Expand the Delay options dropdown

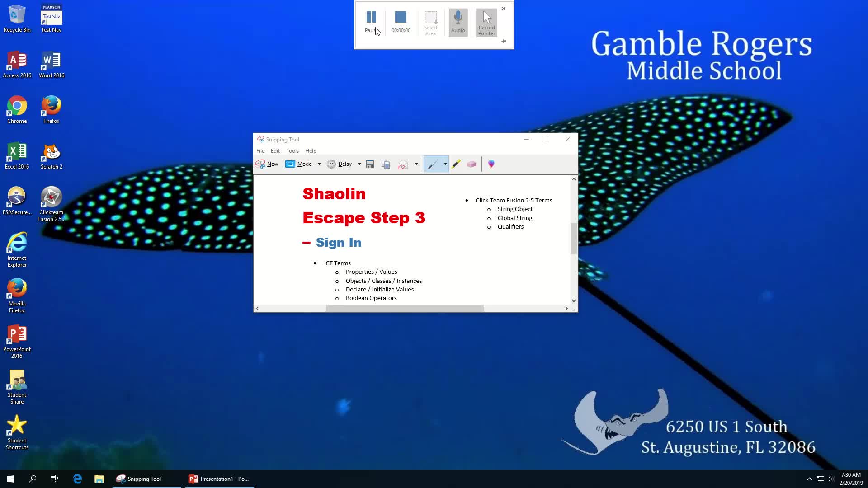tap(359, 164)
